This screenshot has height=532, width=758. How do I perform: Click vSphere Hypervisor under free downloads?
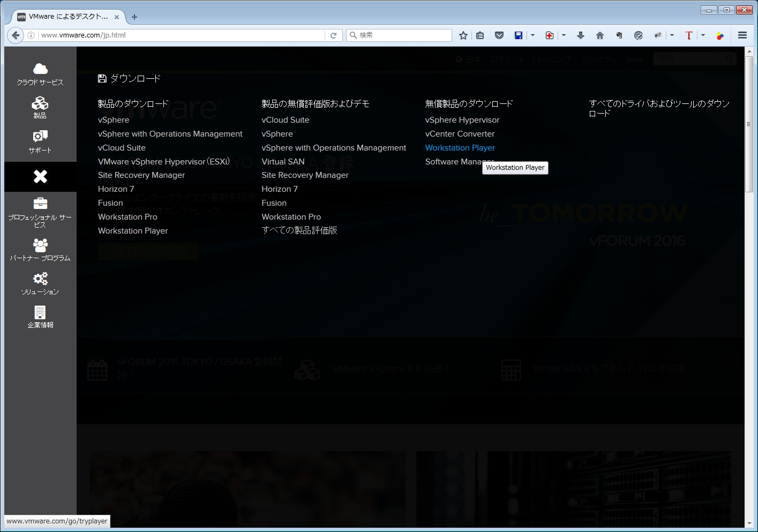coord(462,120)
